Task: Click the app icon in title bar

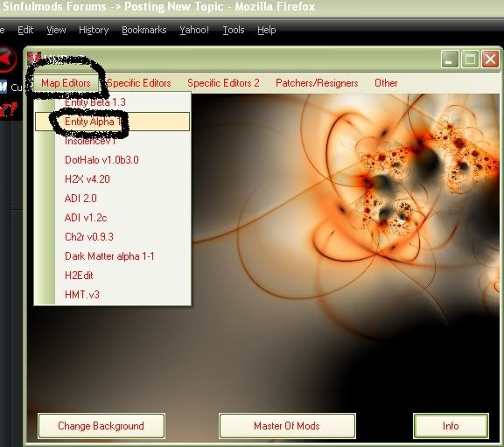Action: pos(34,58)
